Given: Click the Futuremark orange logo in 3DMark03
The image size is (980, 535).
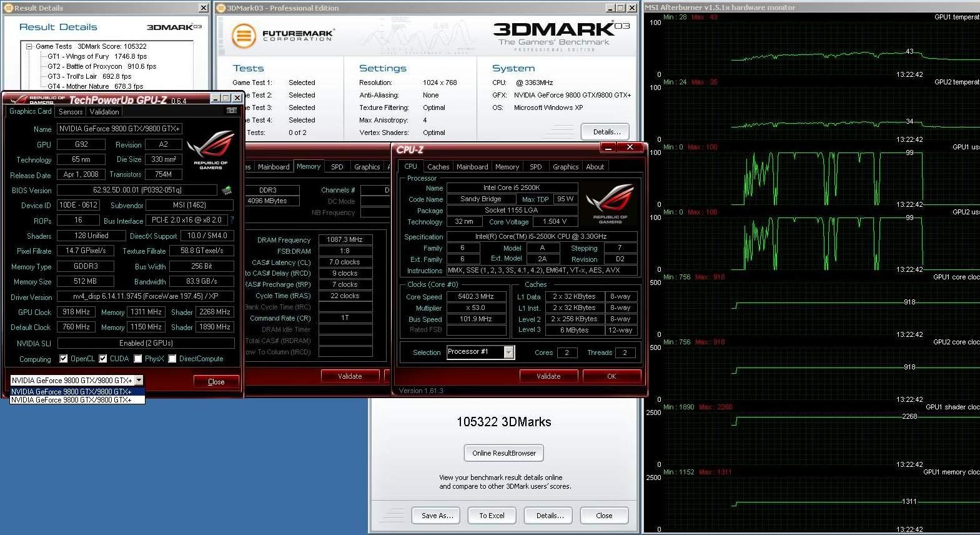Looking at the screenshot, I should click(x=244, y=36).
